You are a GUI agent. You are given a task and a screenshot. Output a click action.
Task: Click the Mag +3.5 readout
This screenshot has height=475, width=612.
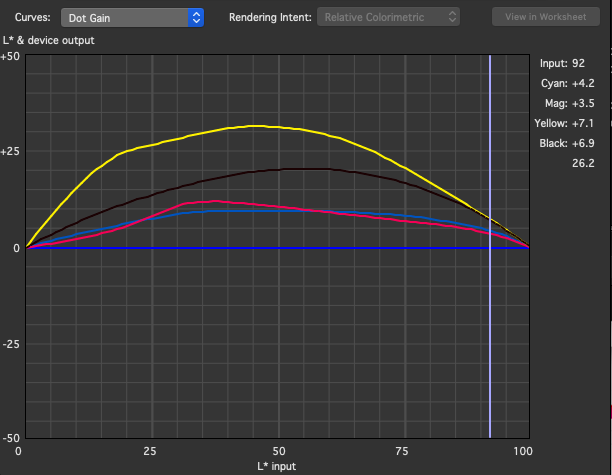pyautogui.click(x=569, y=103)
